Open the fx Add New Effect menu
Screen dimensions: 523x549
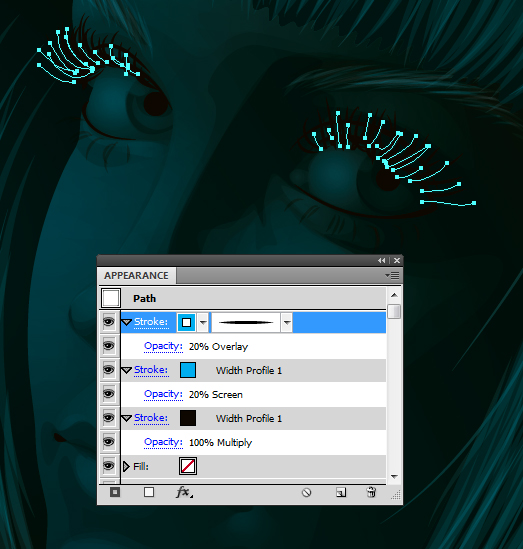point(184,492)
